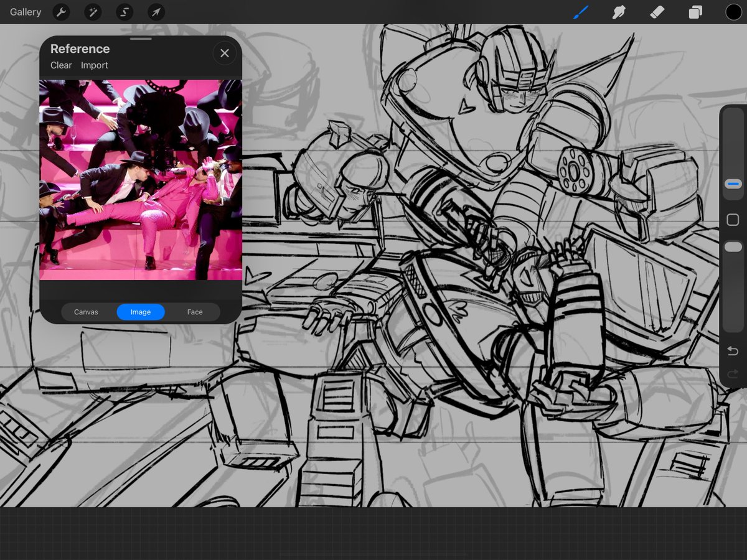The width and height of the screenshot is (747, 560).
Task: Select the Selection S tool
Action: [x=125, y=12]
